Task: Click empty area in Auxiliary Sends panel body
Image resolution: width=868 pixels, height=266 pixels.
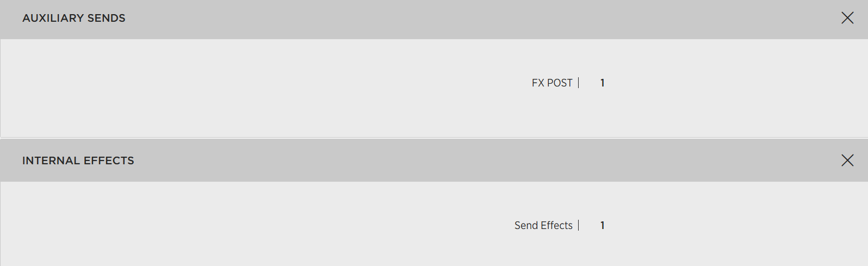Action: [x=218, y=87]
